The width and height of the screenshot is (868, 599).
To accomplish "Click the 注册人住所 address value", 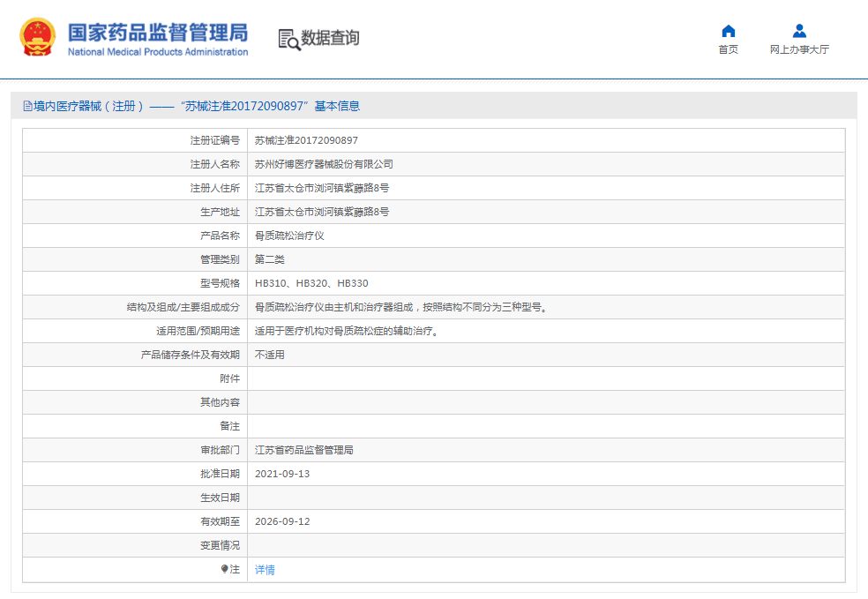I will point(322,188).
